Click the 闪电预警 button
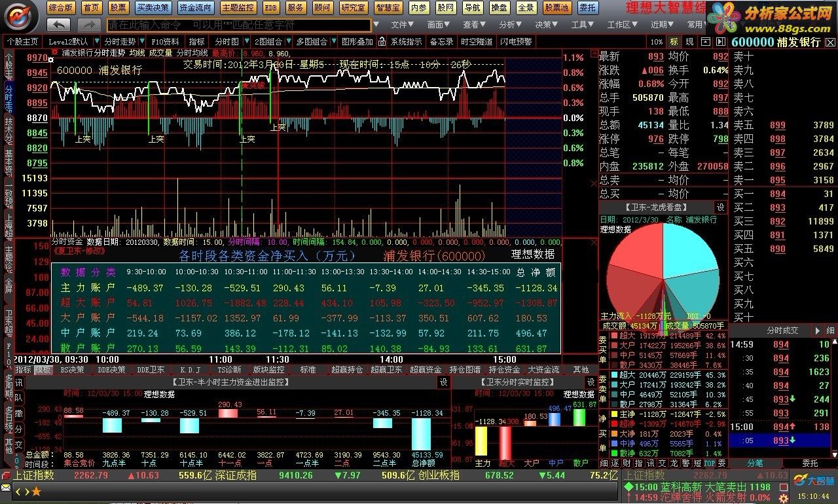Viewport: 838px width, 504px height. 517,41
